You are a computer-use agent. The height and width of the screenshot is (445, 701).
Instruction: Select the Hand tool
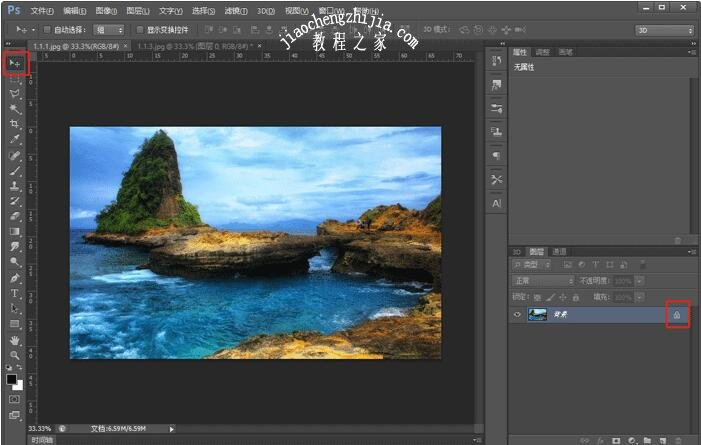(15, 340)
